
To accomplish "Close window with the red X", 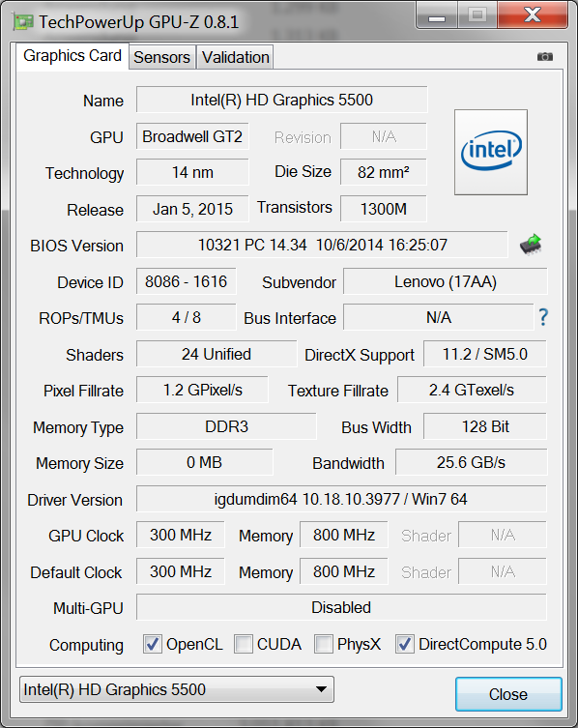I will tap(532, 15).
